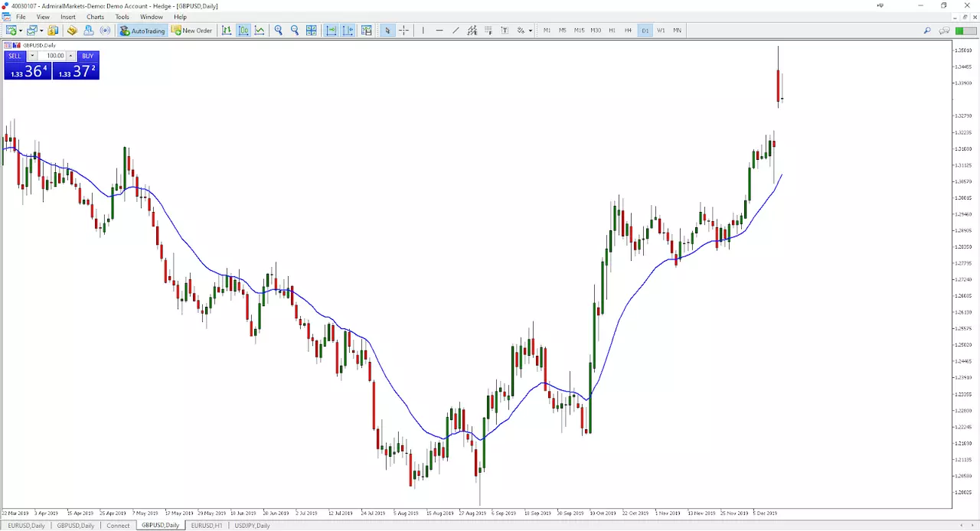
Task: Open the Window menu
Action: click(152, 17)
